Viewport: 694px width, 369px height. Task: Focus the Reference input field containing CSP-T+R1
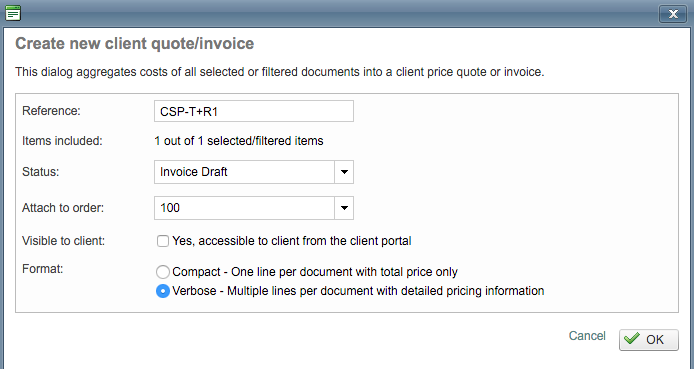point(254,111)
